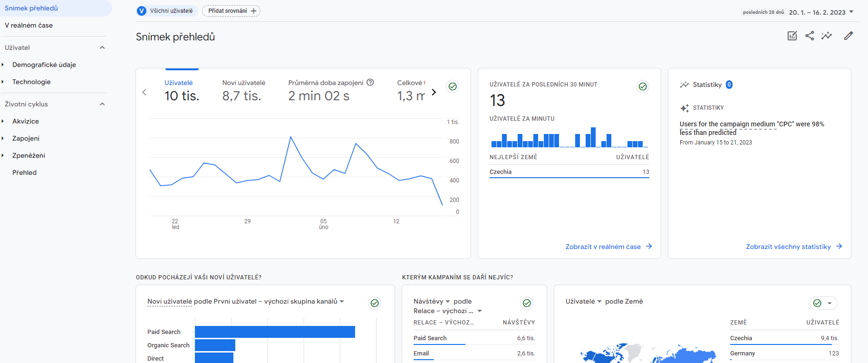Click the check status icon on realtime card
This screenshot has height=363, width=868.
point(643,86)
